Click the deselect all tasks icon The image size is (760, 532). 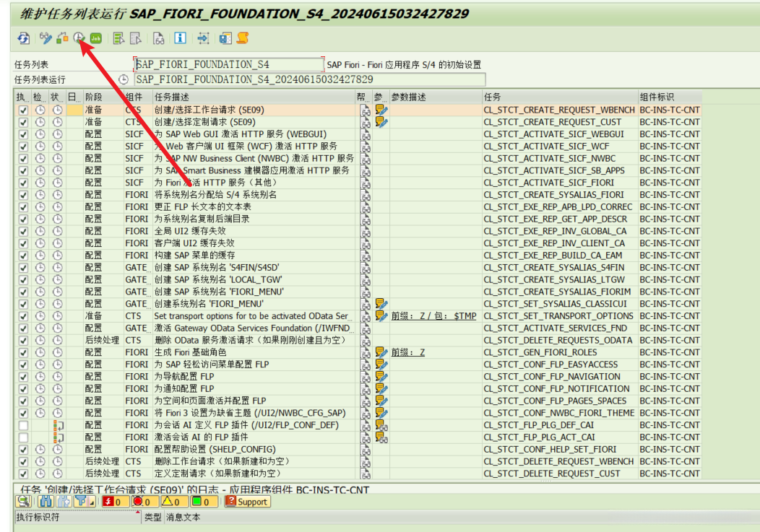[x=136, y=38]
